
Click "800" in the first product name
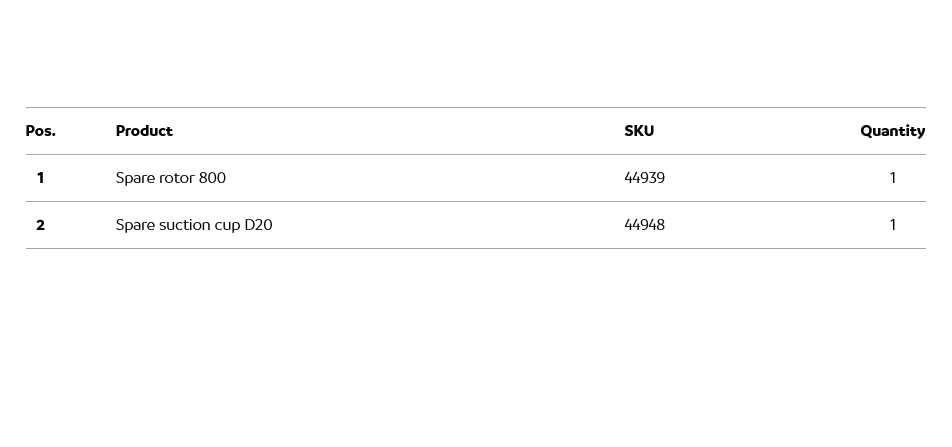tap(212, 178)
